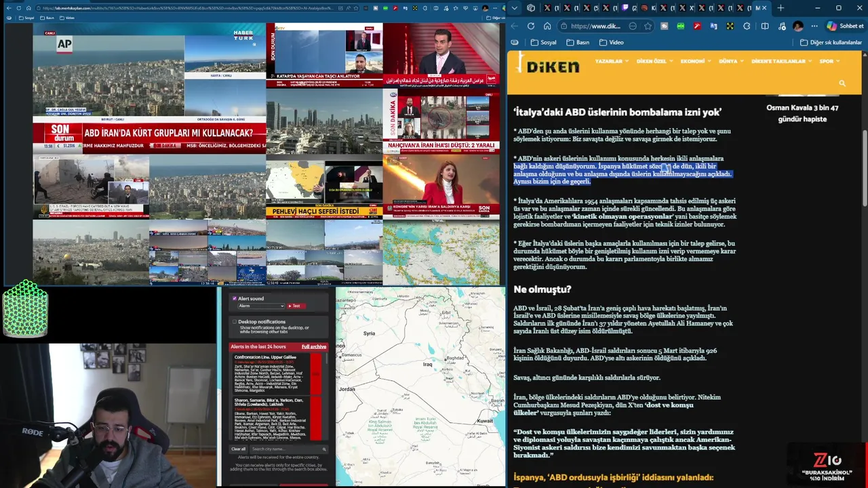
Task: Click the green extension icon in toolbar
Action: (x=680, y=26)
